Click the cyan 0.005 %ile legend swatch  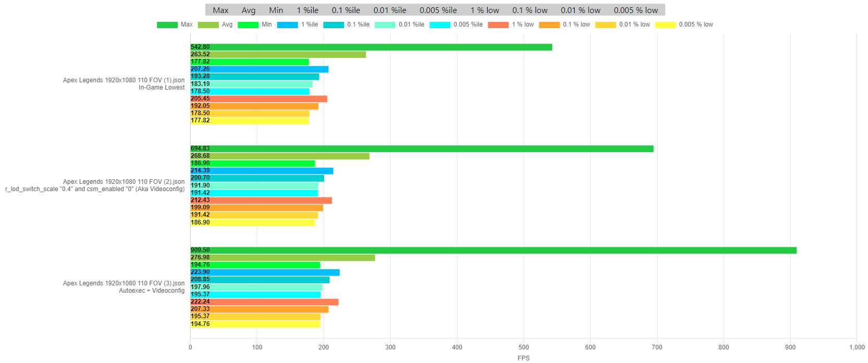(440, 25)
